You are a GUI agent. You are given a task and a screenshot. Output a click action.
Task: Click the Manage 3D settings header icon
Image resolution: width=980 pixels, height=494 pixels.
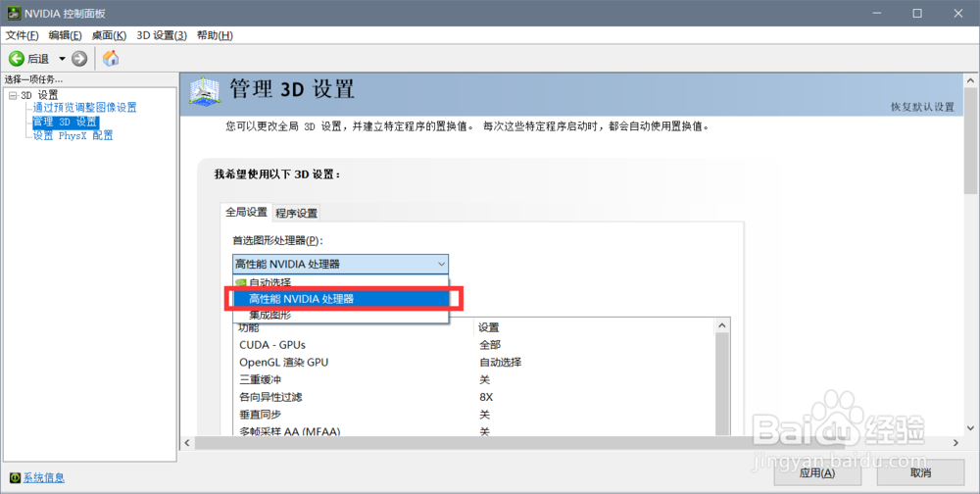(x=205, y=92)
